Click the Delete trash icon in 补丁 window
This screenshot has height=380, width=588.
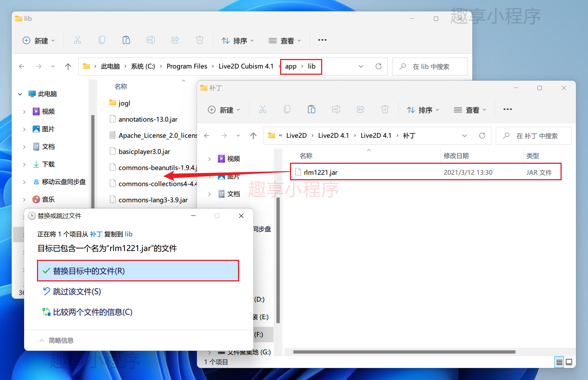click(x=385, y=109)
